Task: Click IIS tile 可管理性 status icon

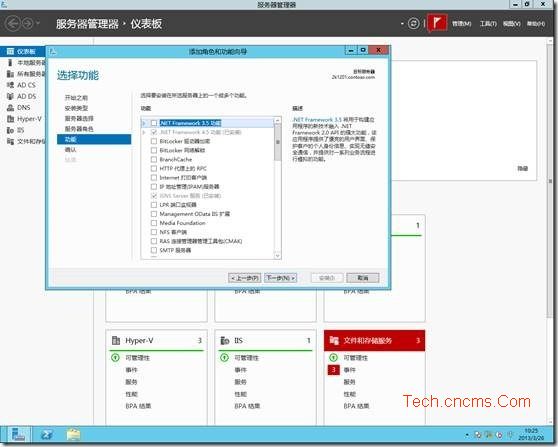Action: click(224, 357)
